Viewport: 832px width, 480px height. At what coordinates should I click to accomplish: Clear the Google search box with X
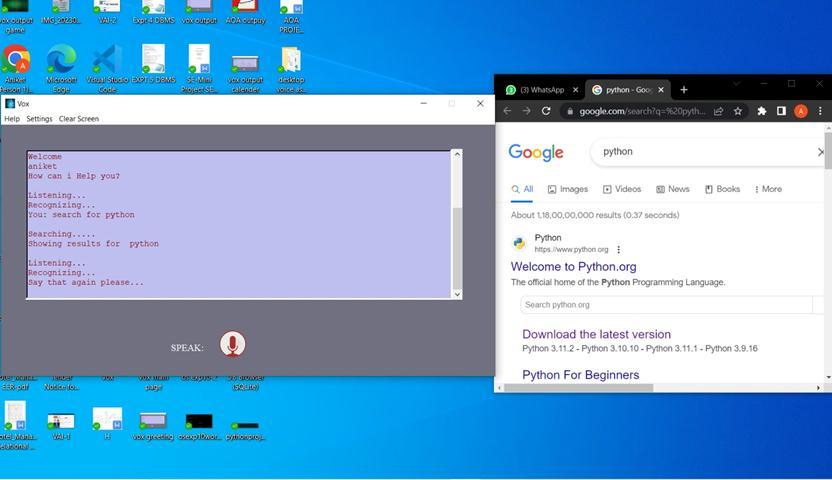pyautogui.click(x=821, y=152)
